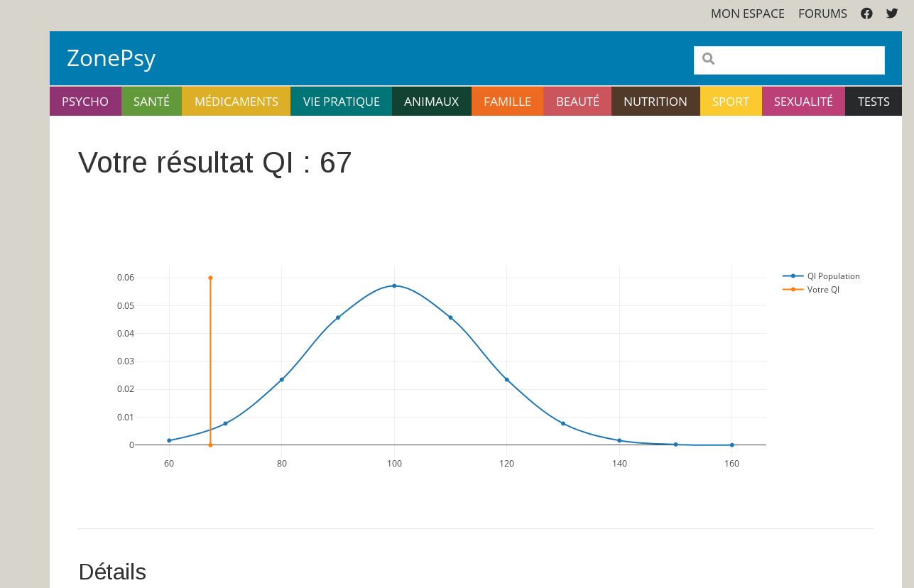Open the NUTRITION menu item
The image size is (914, 588).
coord(655,102)
